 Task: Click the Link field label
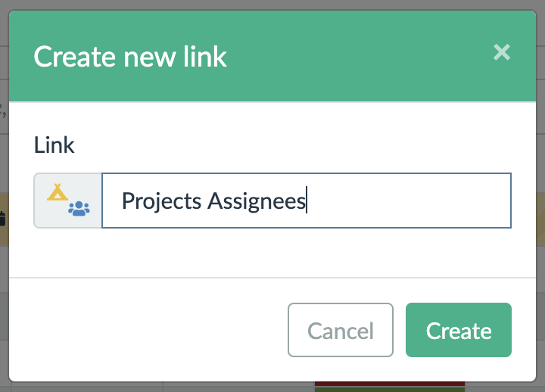coord(54,145)
